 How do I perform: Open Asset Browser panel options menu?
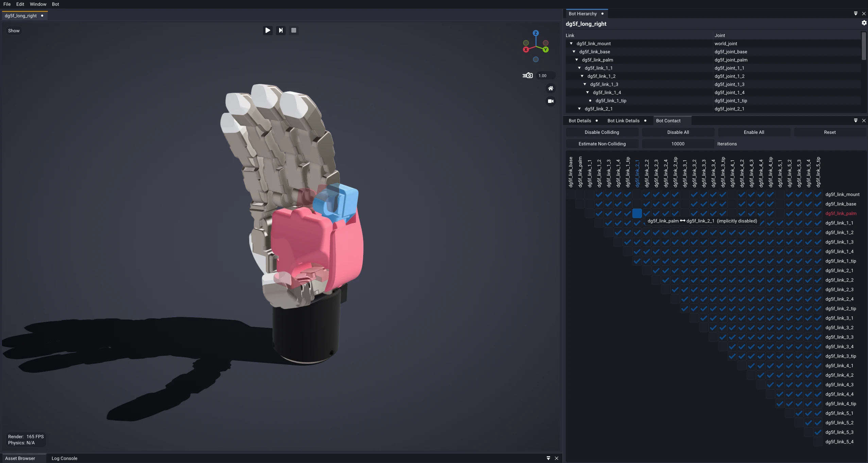pyautogui.click(x=548, y=458)
